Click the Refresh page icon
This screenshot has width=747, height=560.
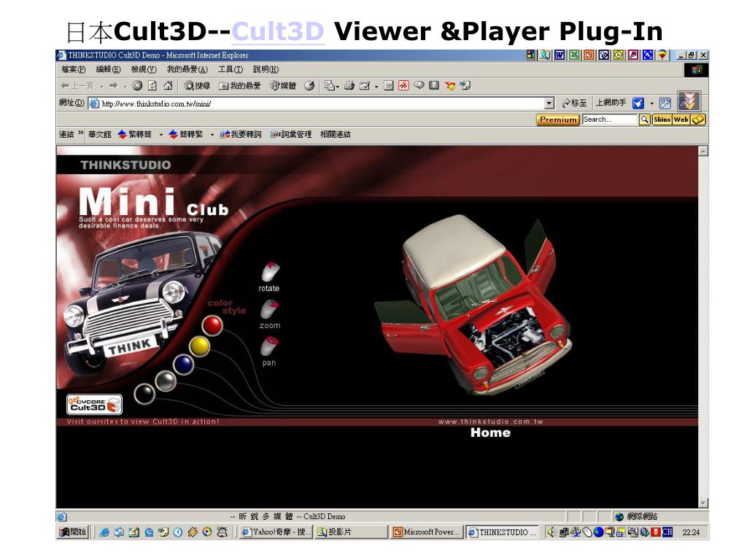[x=152, y=86]
